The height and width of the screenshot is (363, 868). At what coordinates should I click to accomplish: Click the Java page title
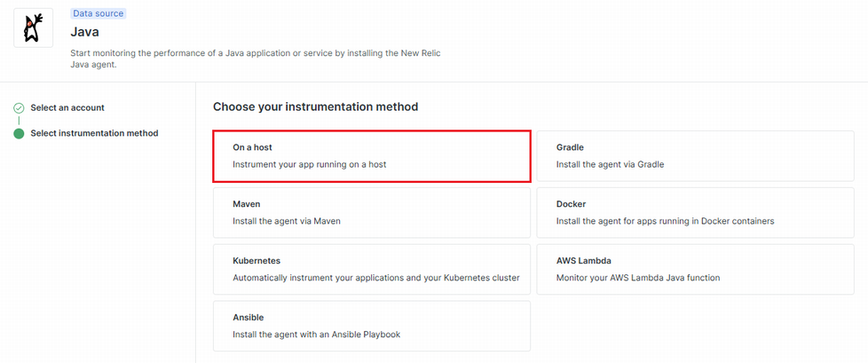coord(85,32)
